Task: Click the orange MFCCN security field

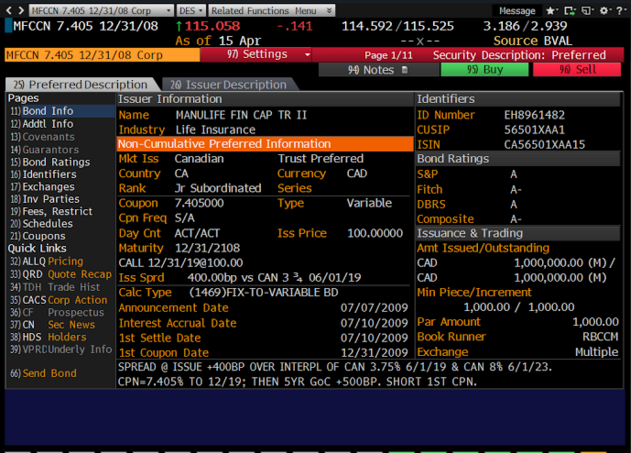Action: [x=102, y=55]
